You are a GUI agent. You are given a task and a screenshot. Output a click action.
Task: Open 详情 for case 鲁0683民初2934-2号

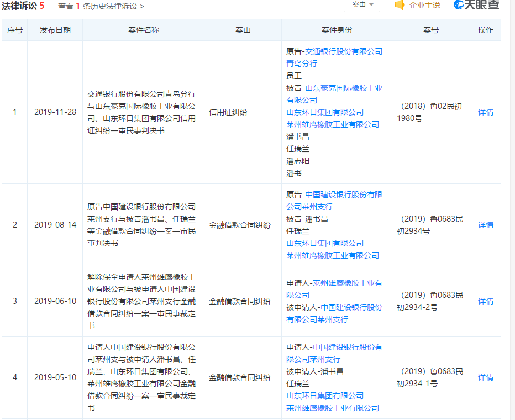click(x=486, y=301)
